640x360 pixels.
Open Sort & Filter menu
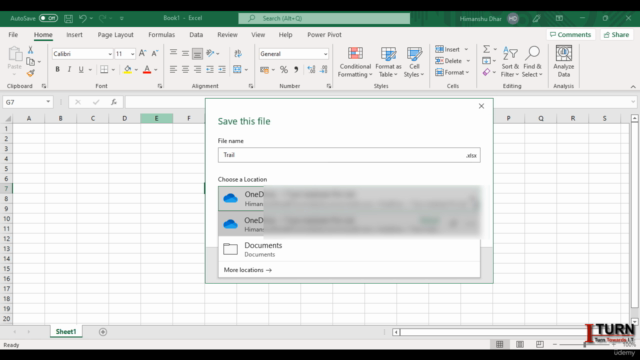(x=510, y=62)
